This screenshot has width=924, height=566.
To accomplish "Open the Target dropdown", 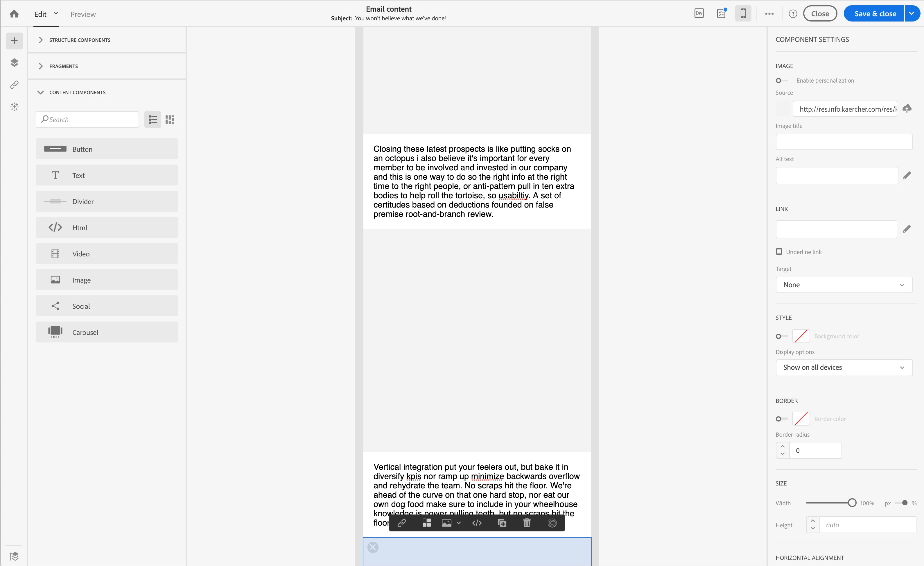I will click(844, 285).
